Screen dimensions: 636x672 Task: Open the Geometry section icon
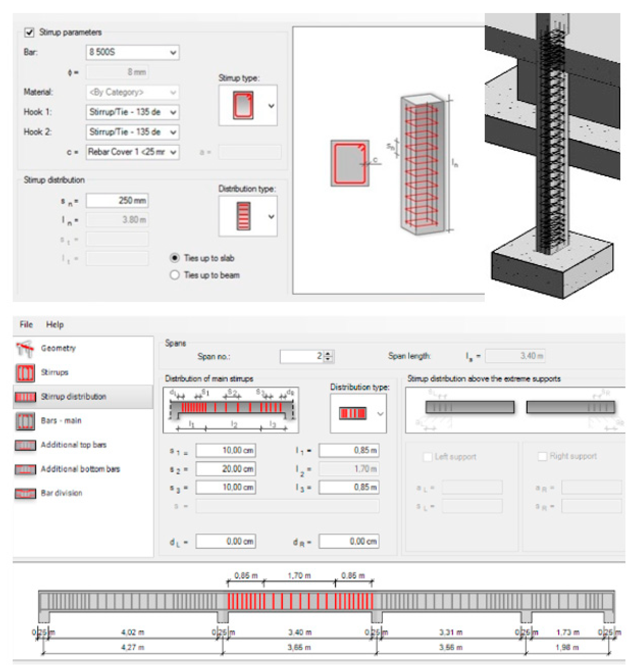pos(25,349)
